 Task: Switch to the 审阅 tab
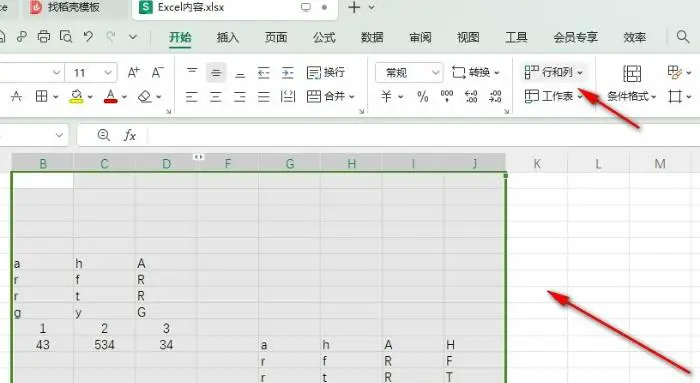pyautogui.click(x=421, y=37)
